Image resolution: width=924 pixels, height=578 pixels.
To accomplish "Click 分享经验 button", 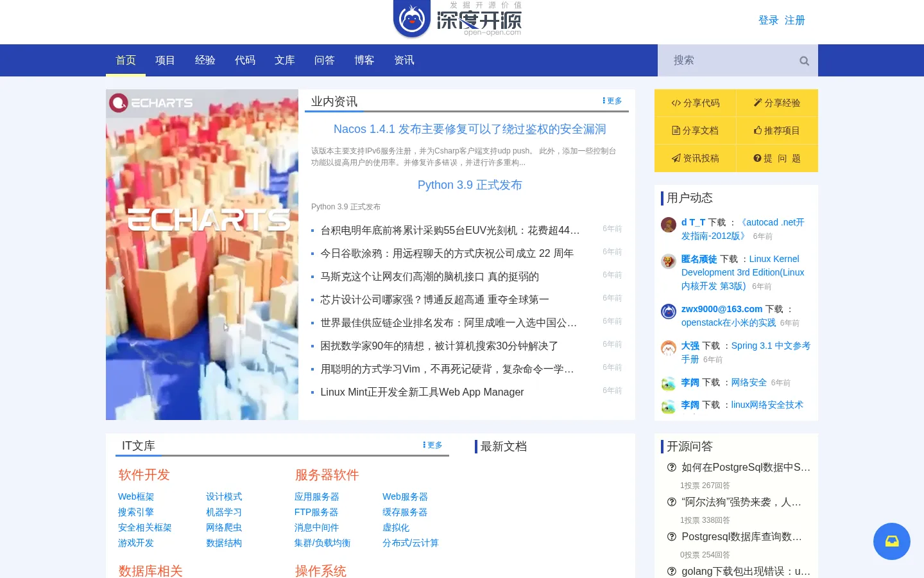I will tap(777, 103).
